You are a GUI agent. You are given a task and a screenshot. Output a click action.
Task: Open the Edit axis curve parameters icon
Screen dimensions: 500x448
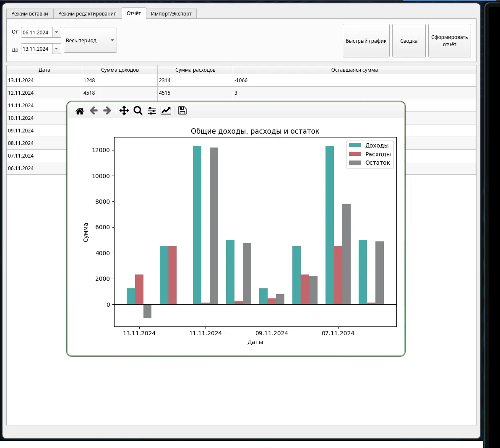166,111
